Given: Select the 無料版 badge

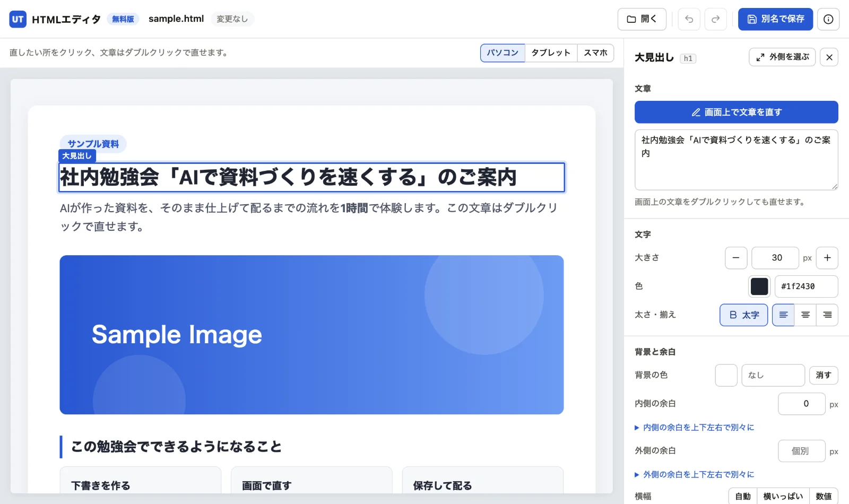Looking at the screenshot, I should [x=123, y=19].
